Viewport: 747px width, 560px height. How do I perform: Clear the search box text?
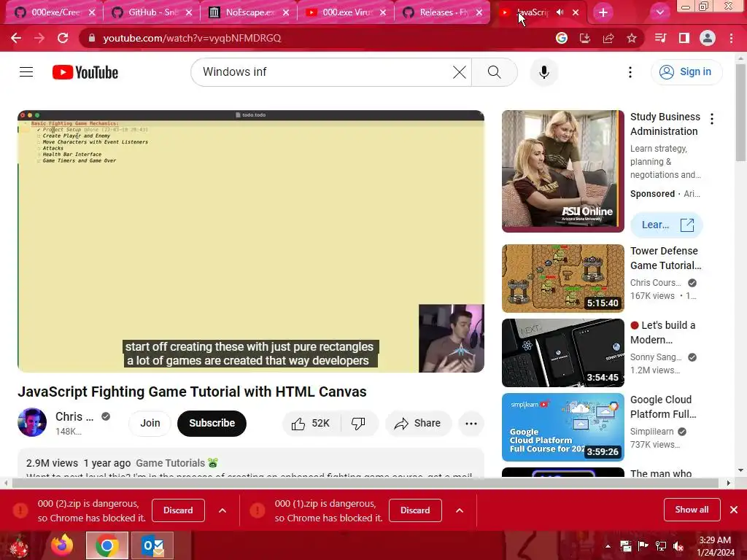pyautogui.click(x=460, y=72)
